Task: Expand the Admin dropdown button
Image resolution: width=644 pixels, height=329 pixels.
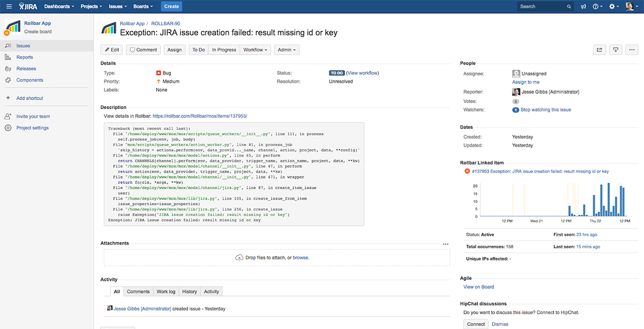Action: (x=287, y=50)
